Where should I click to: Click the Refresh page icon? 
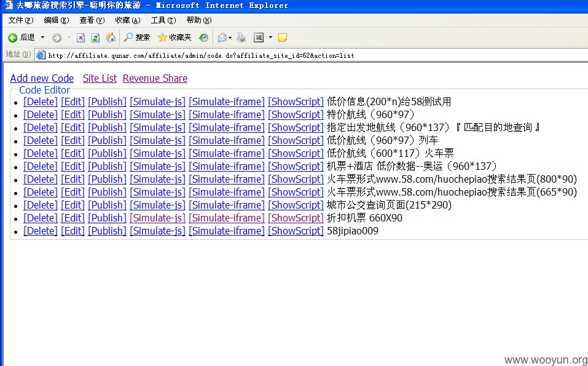(x=95, y=38)
